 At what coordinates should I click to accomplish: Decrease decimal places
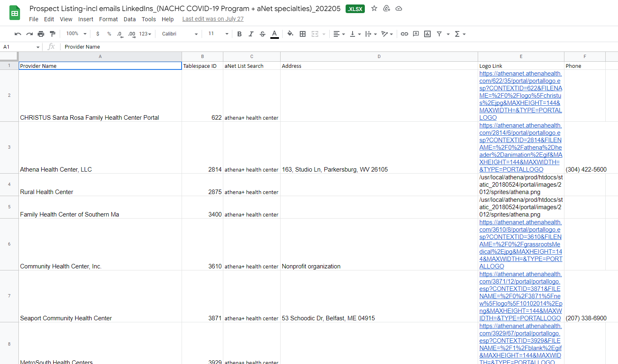point(120,34)
